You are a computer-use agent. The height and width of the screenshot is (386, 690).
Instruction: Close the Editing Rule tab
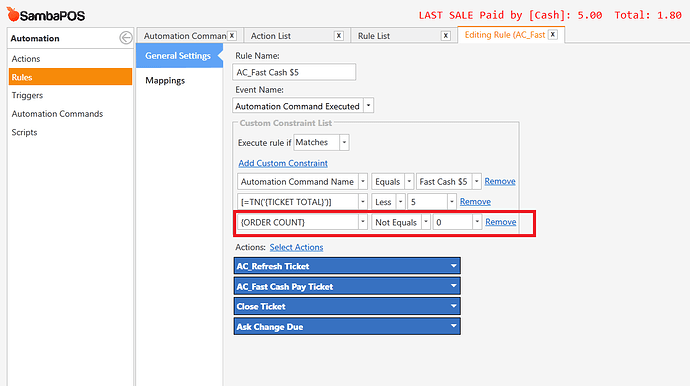tap(553, 35)
